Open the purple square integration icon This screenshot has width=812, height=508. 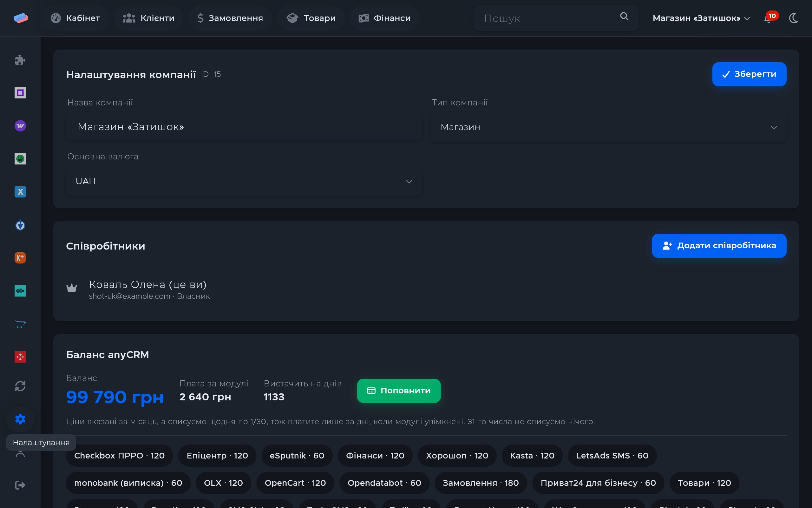point(20,93)
